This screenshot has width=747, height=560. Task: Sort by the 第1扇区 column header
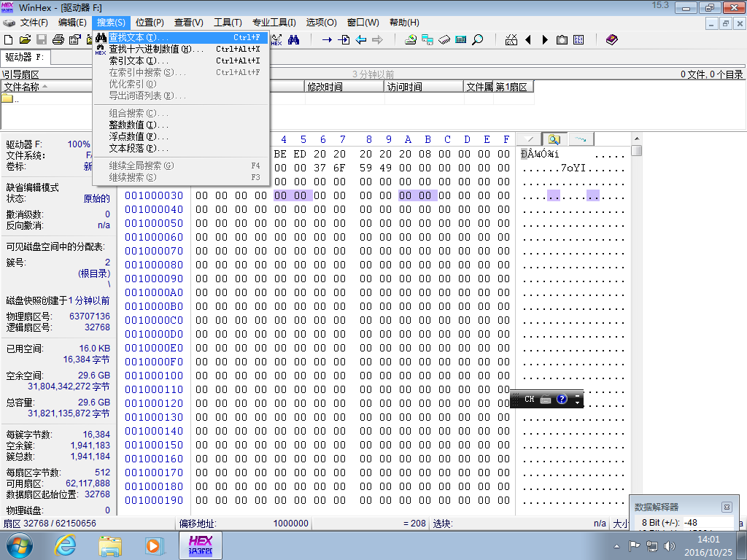coord(514,87)
